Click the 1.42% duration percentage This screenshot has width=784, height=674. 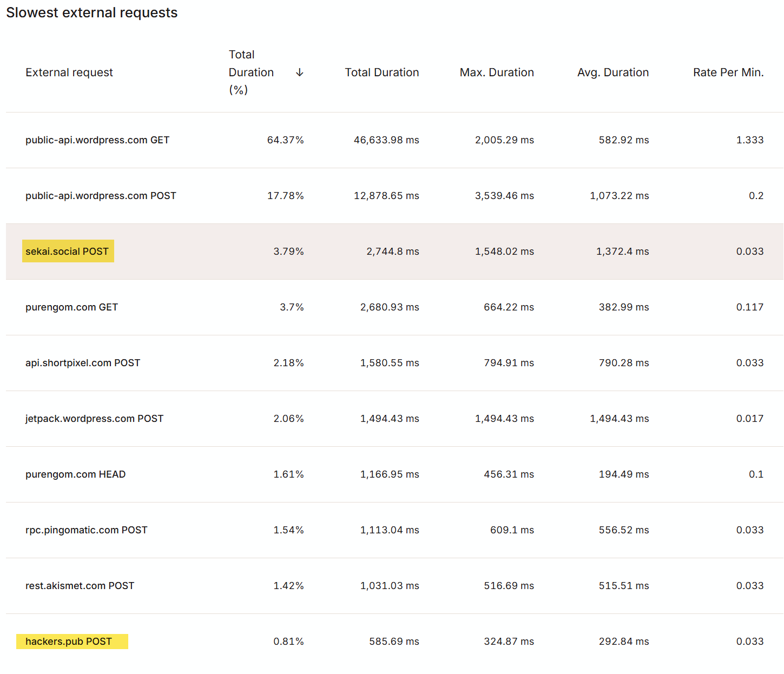pyautogui.click(x=289, y=586)
